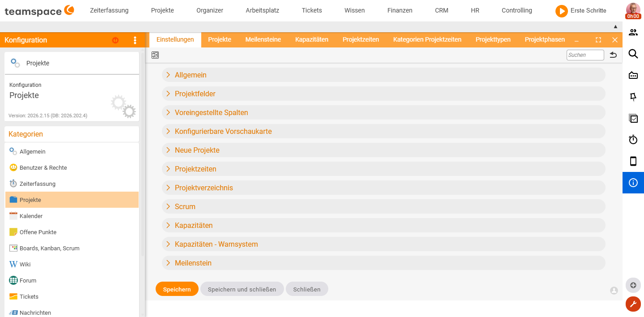This screenshot has height=317, width=644.
Task: Click the round plus button at bottom right
Action: (633, 285)
